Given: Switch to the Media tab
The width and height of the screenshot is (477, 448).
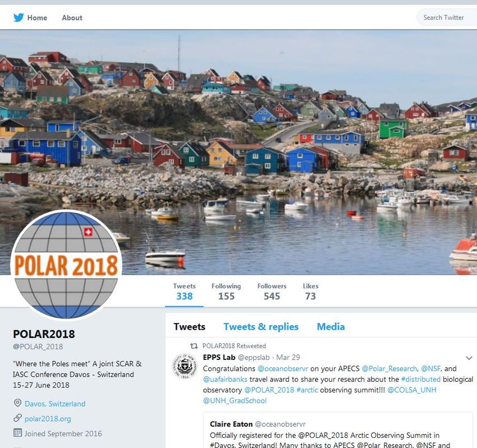Looking at the screenshot, I should coord(331,327).
